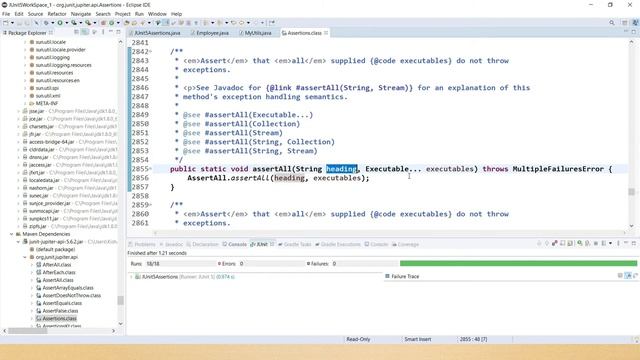
Task: Click the New file toolbar icon
Action: pos(6,23)
